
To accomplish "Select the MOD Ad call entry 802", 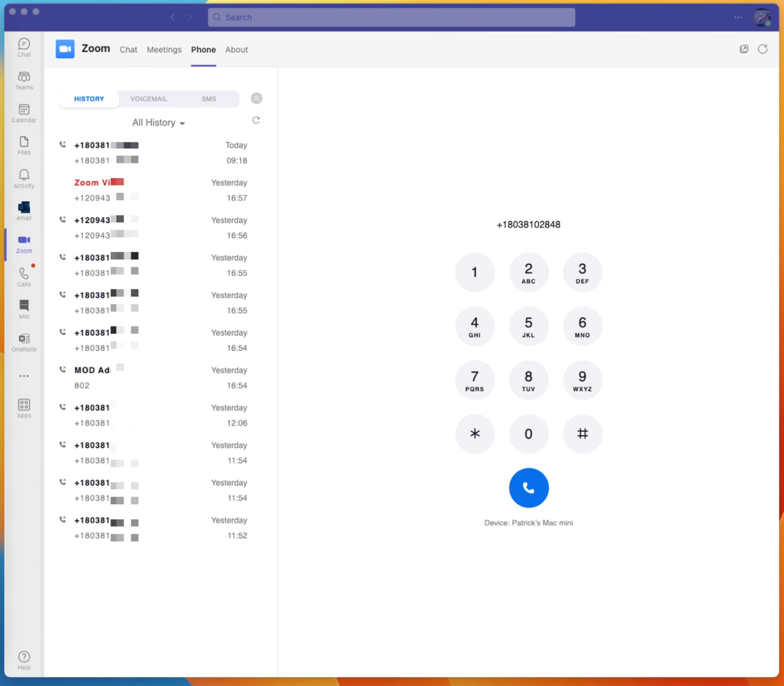I will (x=154, y=378).
